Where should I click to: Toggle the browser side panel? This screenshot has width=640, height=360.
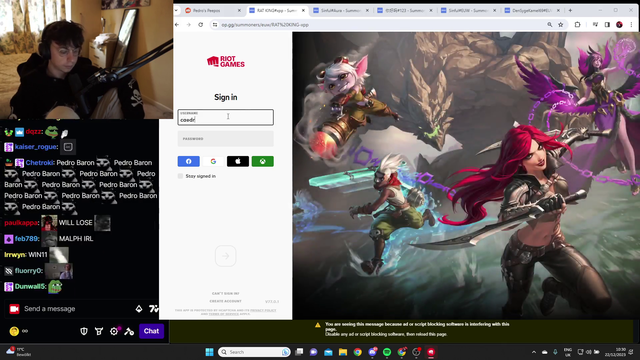(607, 25)
